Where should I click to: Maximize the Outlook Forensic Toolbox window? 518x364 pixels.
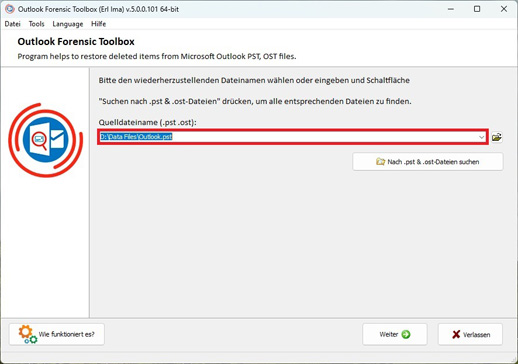click(x=477, y=9)
